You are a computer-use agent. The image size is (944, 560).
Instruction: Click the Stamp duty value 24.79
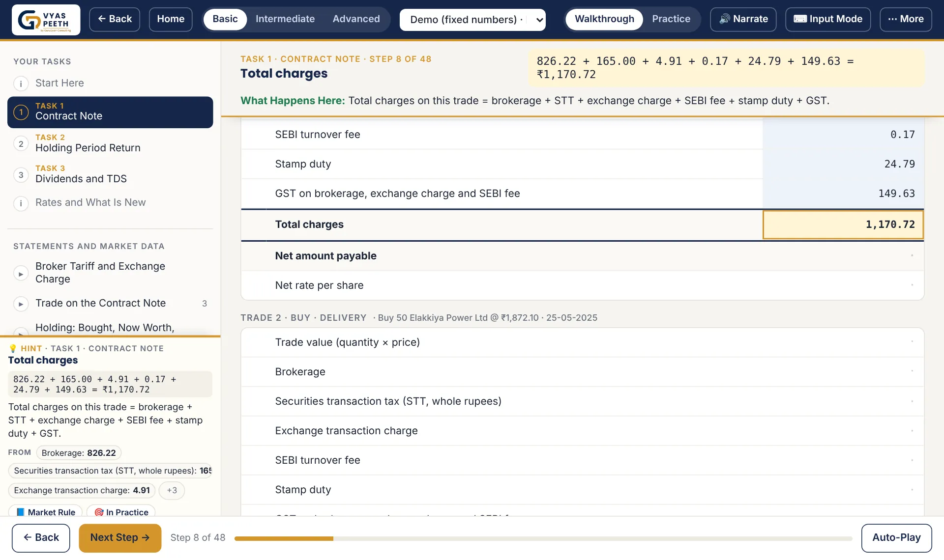click(843, 164)
